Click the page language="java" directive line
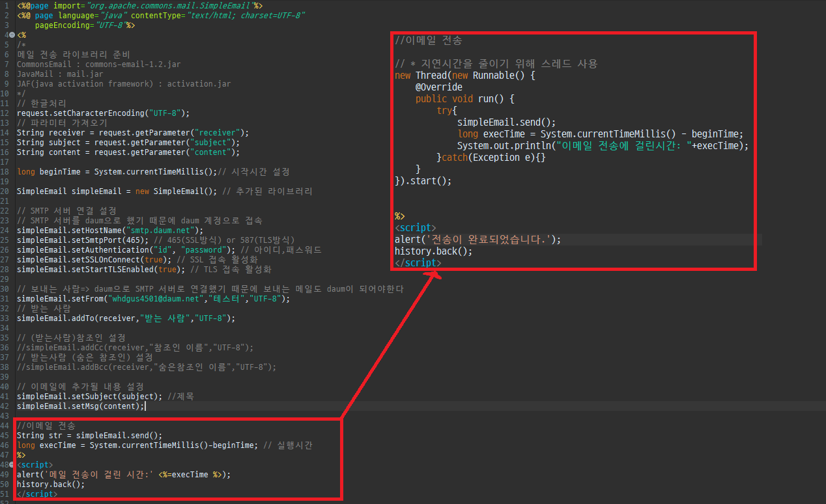Viewport: 826px width, 504px height. [161, 16]
